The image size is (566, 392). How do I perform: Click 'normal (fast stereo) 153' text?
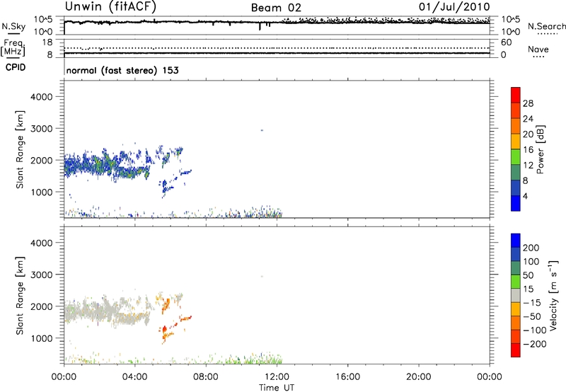click(x=122, y=70)
